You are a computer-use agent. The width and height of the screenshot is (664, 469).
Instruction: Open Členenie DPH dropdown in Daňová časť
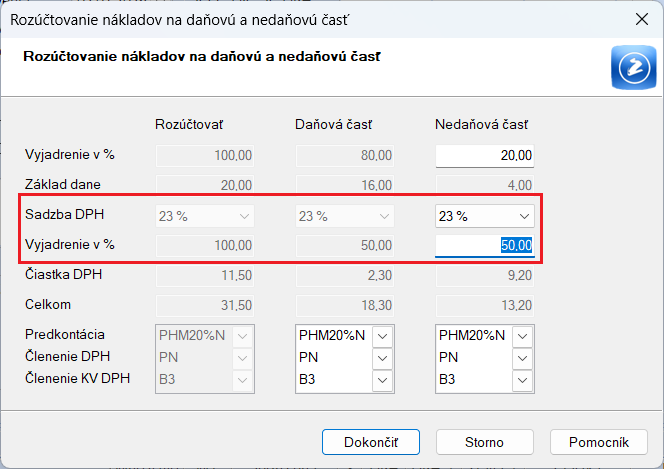pyautogui.click(x=382, y=357)
